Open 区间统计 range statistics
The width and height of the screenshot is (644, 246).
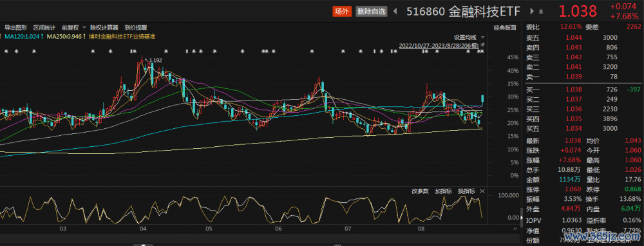[44, 28]
